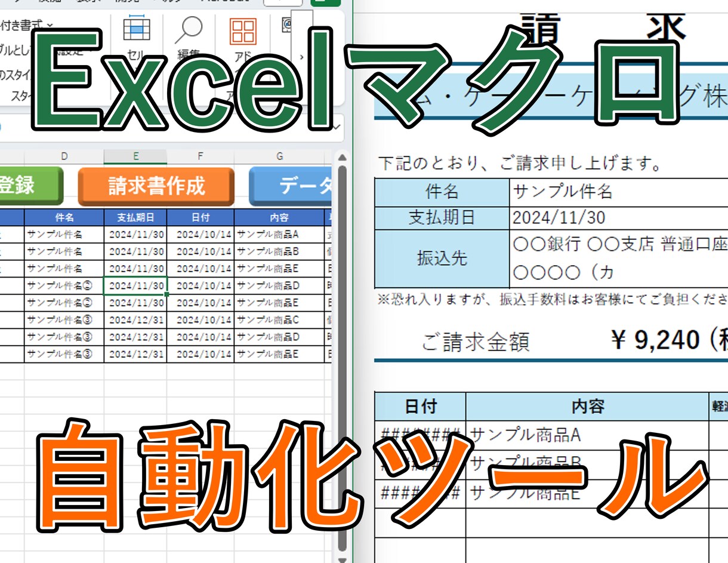Screen dimensions: 728x563
Task: Select 2024/12/31 in the サンプル商品C row
Action: tap(135, 320)
